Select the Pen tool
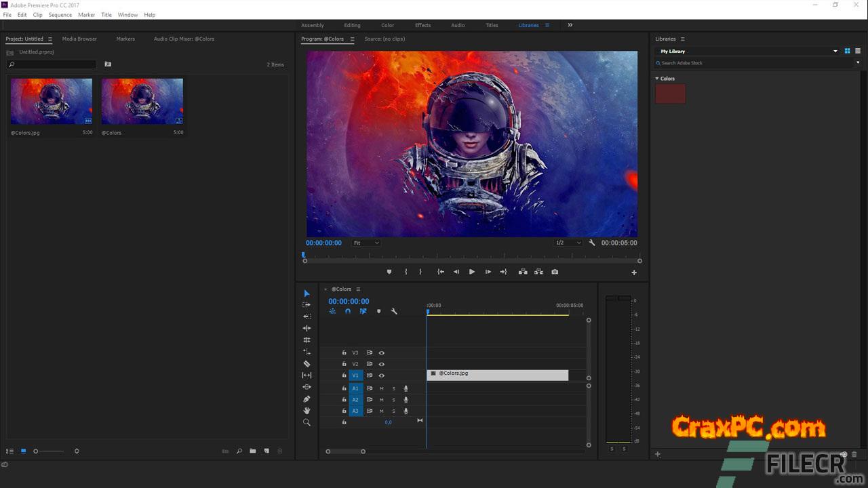The height and width of the screenshot is (488, 868). click(x=307, y=399)
